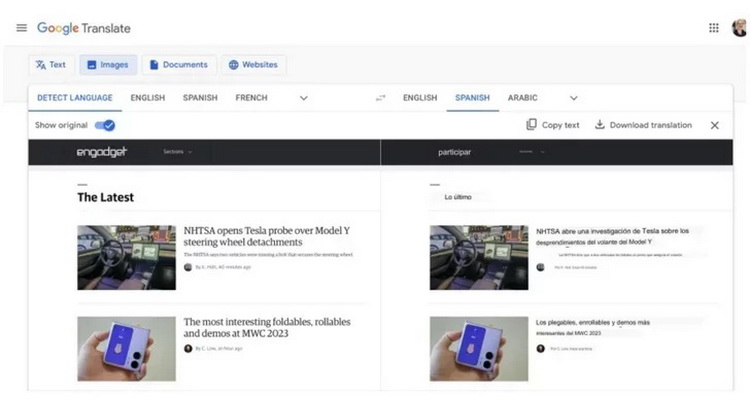Close the image translation view

[x=714, y=125]
